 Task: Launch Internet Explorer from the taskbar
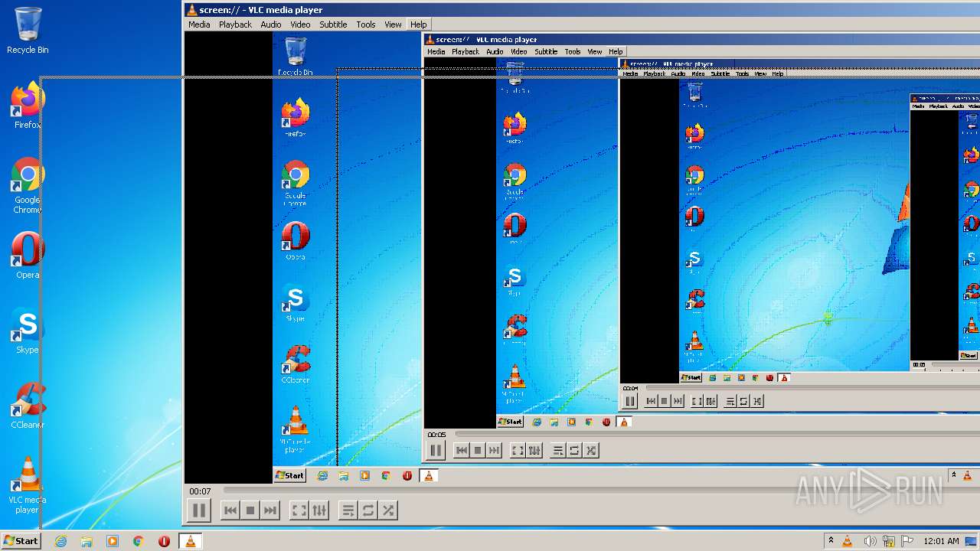tap(60, 541)
